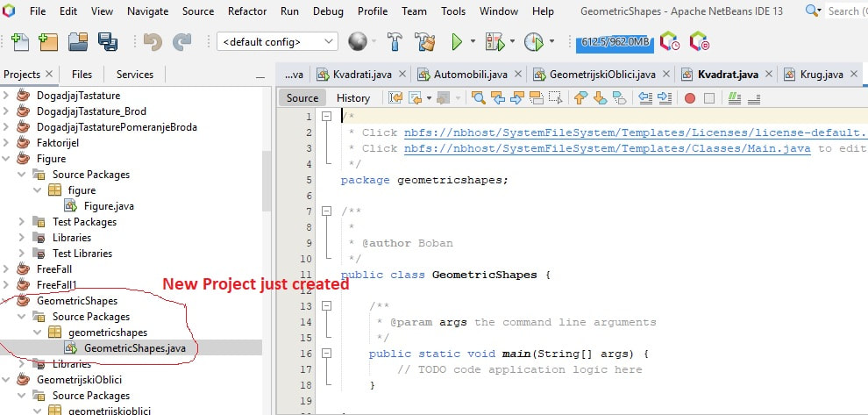
Task: Collapse the Figure project node
Action: 6,159
